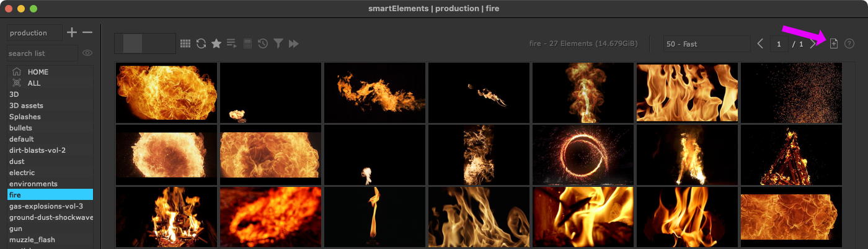Click the grid view icon in toolbar
This screenshot has height=249, width=868.
185,43
